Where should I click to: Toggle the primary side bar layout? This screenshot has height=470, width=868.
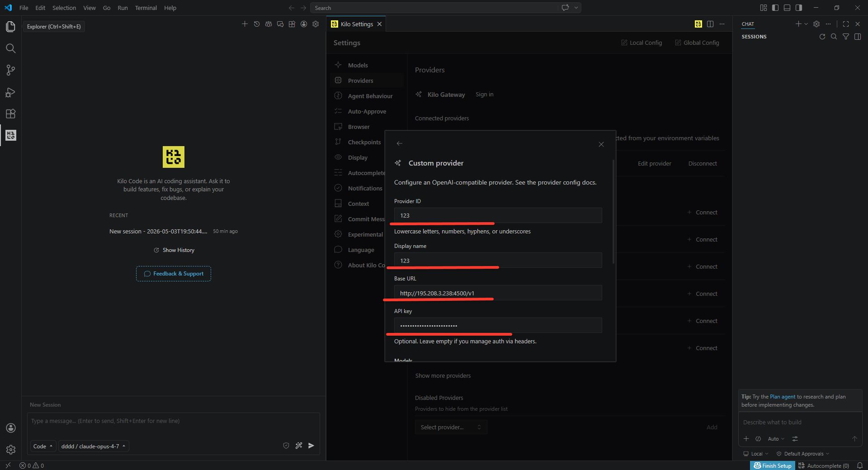click(775, 8)
